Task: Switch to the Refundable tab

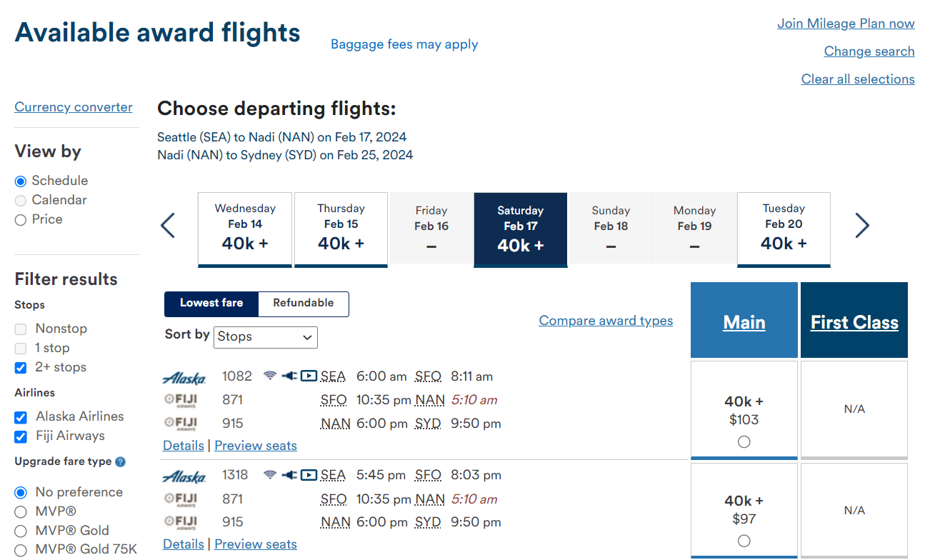Action: pos(303,304)
